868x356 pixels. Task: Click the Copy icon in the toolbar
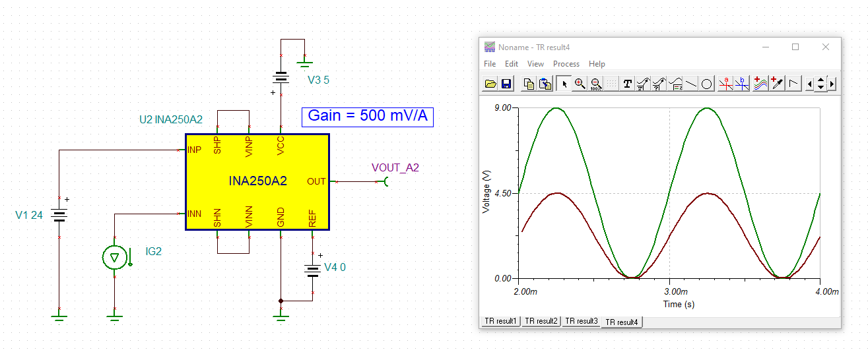coord(529,84)
